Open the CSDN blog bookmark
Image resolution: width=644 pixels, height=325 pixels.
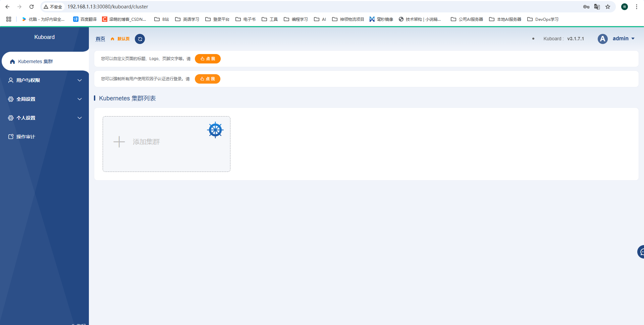coord(124,19)
